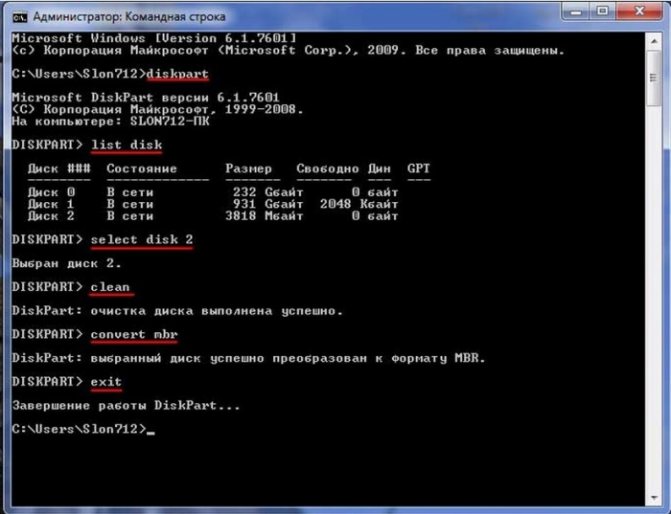Click the last 'C:\Users\Slon712>' prompt with cursor
Screen dimensions: 671x514
tap(83, 429)
